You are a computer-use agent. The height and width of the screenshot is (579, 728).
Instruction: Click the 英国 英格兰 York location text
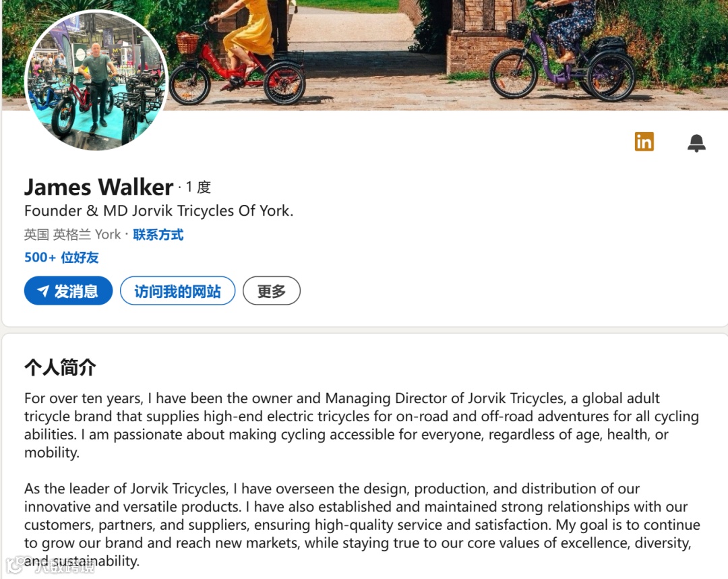(x=72, y=235)
